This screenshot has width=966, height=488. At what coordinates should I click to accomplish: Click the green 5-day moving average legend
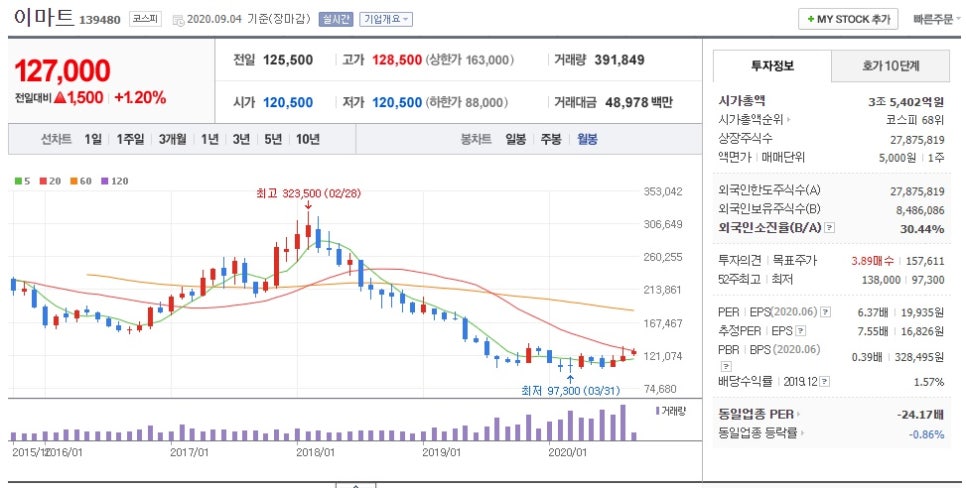point(23,181)
